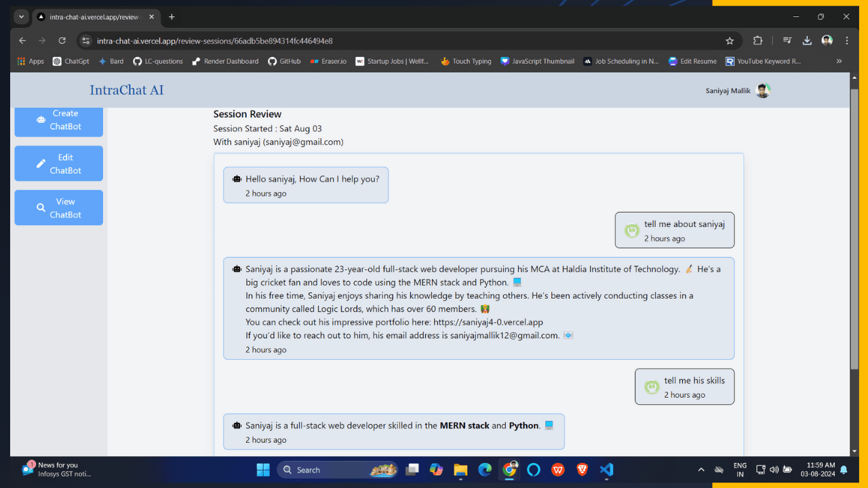Select the View ChatBot search button

coord(58,207)
